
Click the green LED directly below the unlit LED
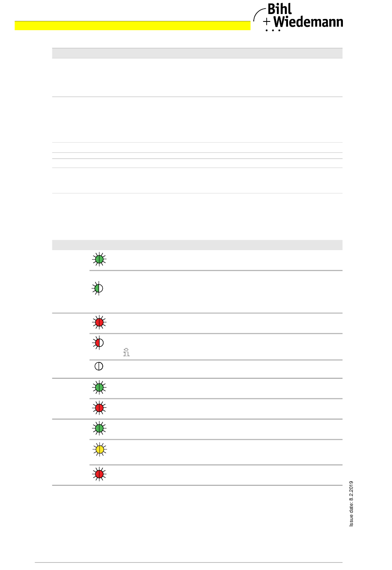point(99,388)
